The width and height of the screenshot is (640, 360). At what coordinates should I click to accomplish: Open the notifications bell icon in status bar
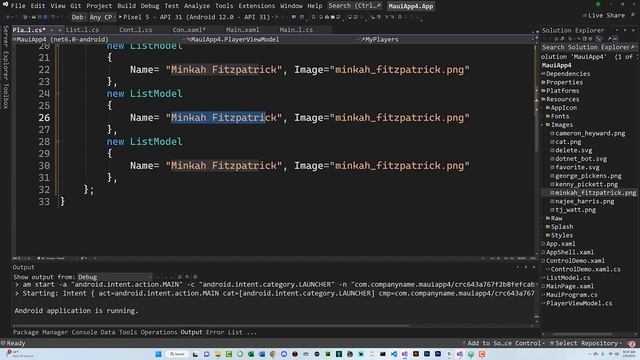tap(632, 344)
